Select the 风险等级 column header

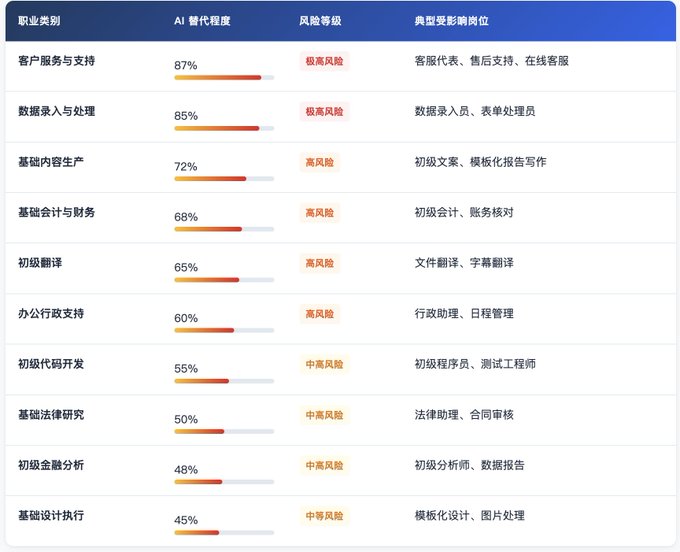pos(320,21)
